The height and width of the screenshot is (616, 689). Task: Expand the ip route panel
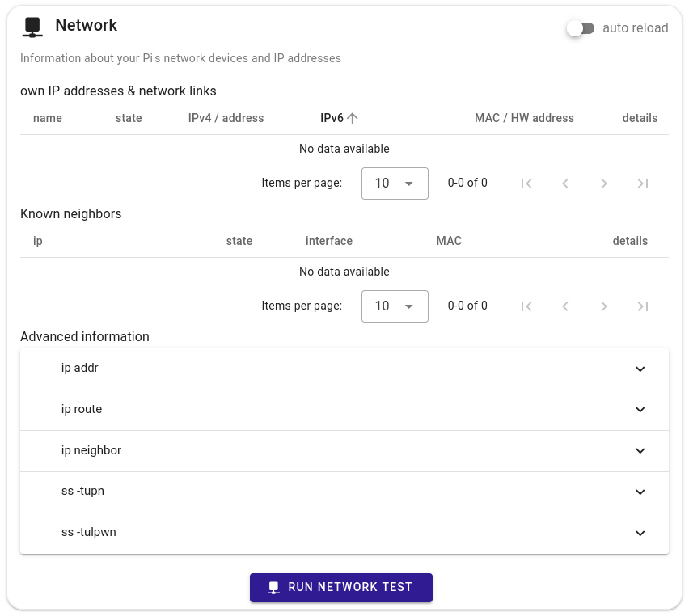point(344,410)
